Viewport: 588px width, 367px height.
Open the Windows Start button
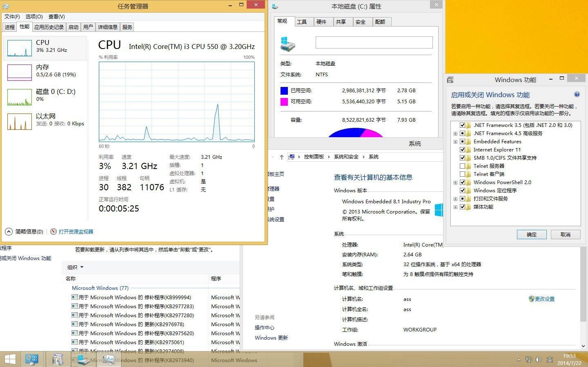pos(10,359)
